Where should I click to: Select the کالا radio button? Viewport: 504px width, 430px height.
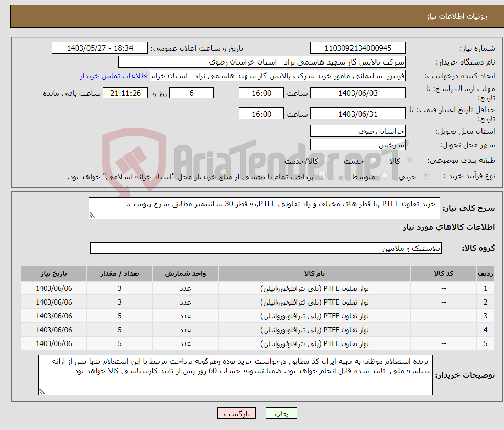[409, 160]
